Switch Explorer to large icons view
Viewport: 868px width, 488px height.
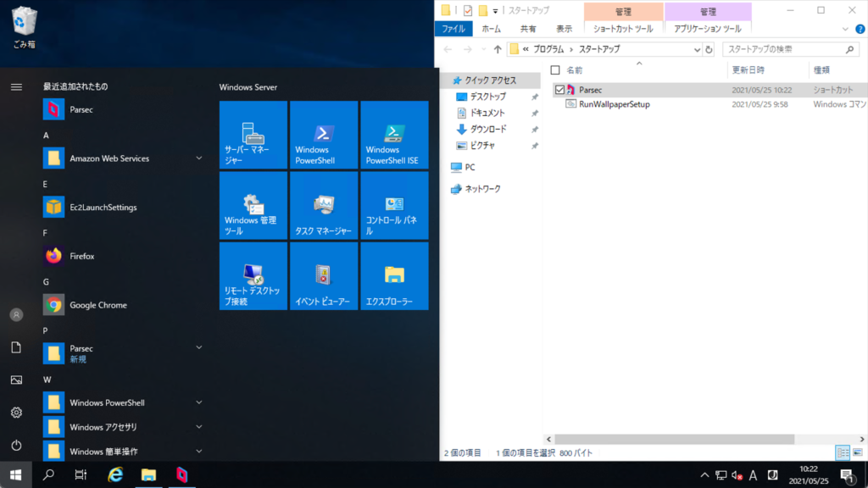(x=858, y=452)
